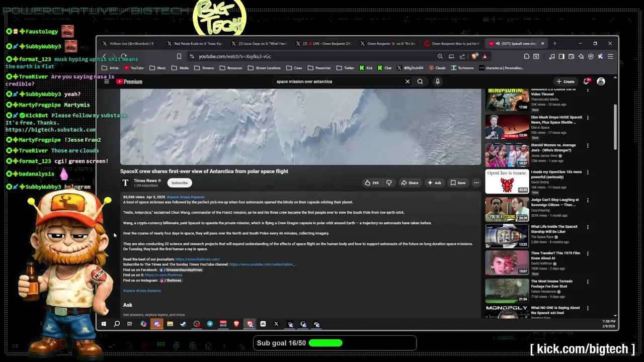Open the Steroid Women vs Average Joe's thumbnail

[507, 154]
